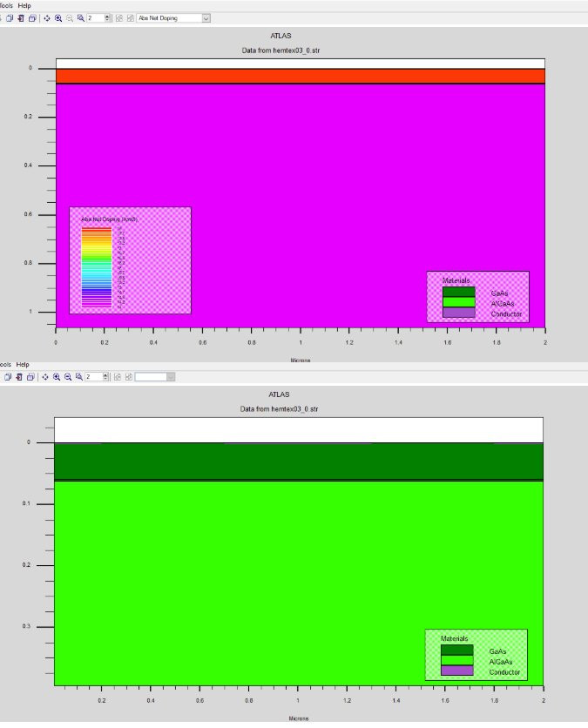Click 'AlGaAs' label in lower plot Materials legend
588x728 pixels.
click(x=501, y=662)
